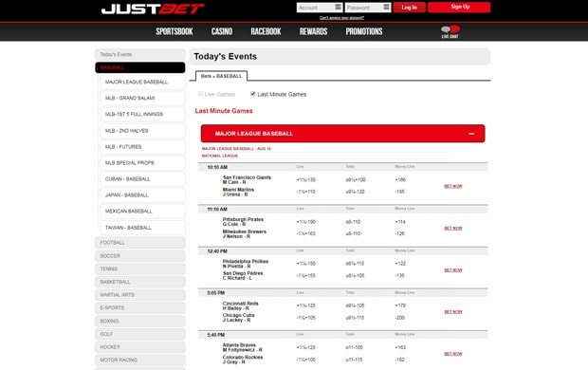Select the Bets » BASEBALL tab
Image resolution: width=588 pixels, height=370 pixels.
[x=221, y=76]
